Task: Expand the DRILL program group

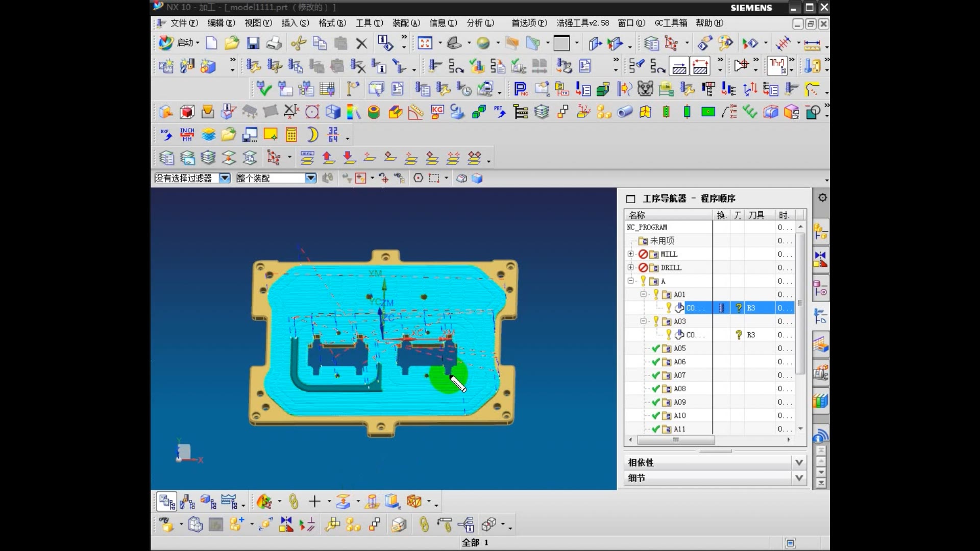Action: coord(631,267)
